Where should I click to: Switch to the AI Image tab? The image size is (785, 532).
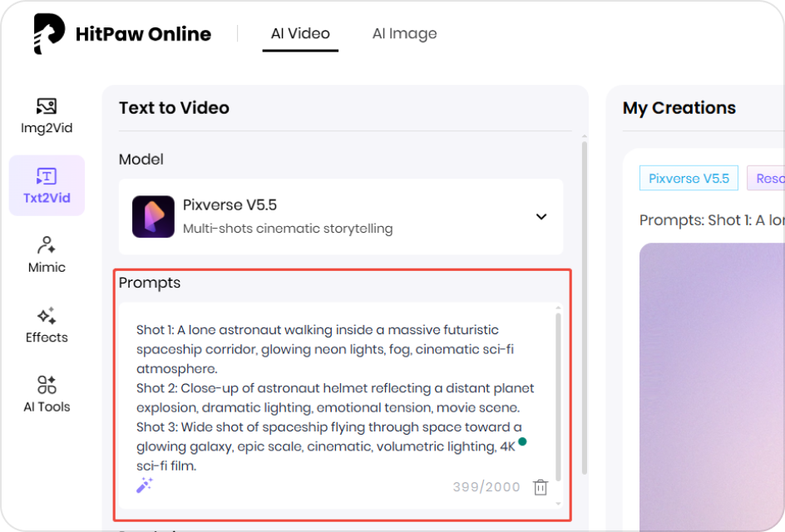pyautogui.click(x=405, y=33)
